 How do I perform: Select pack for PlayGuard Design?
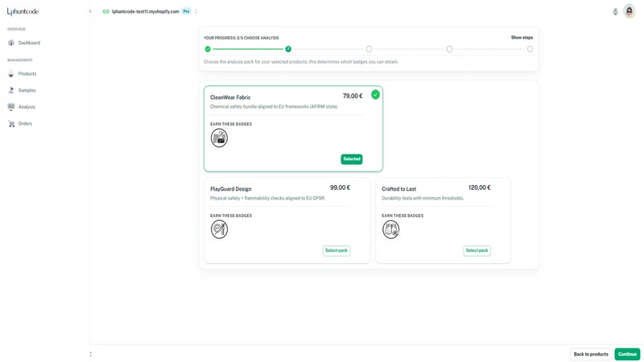(x=336, y=250)
